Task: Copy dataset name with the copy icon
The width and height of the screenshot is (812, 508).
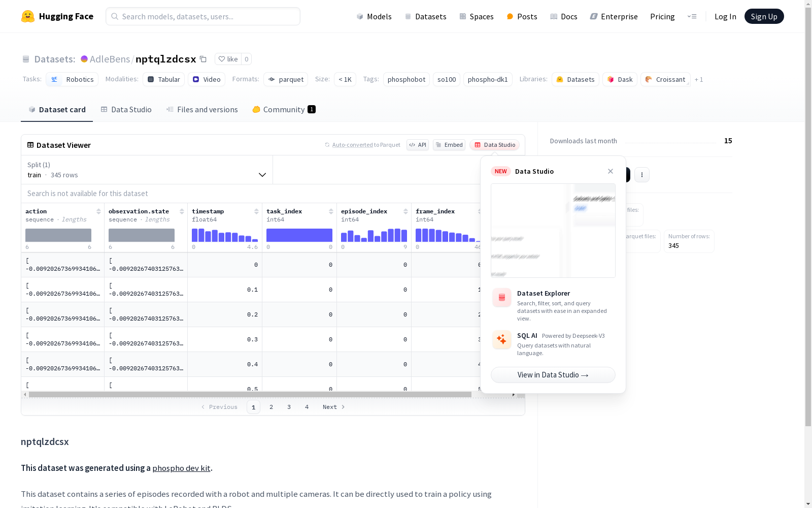Action: pos(203,59)
